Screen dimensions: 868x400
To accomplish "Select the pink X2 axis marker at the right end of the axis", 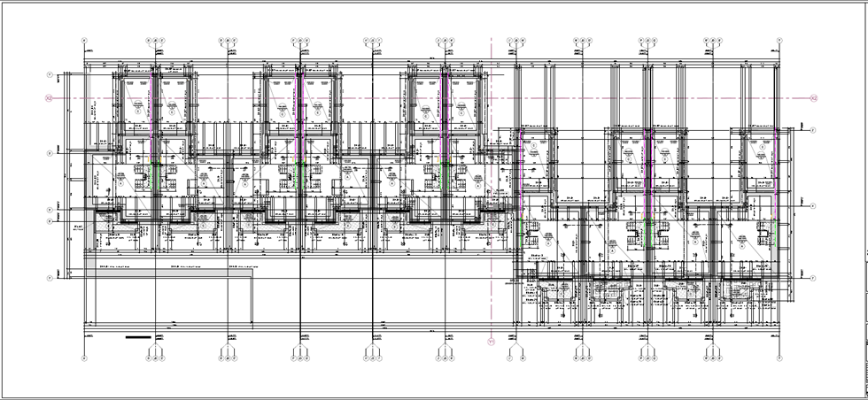I will (x=814, y=98).
